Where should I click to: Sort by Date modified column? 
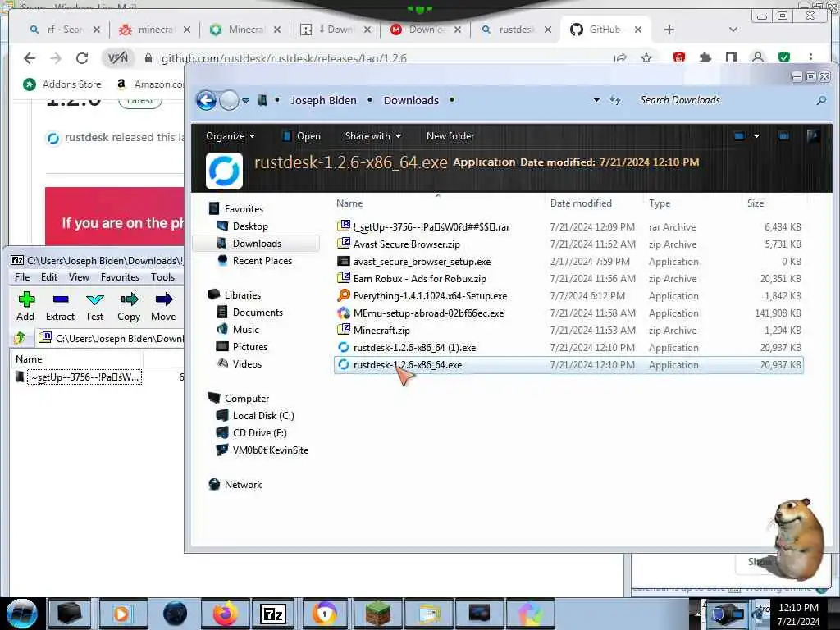581,203
